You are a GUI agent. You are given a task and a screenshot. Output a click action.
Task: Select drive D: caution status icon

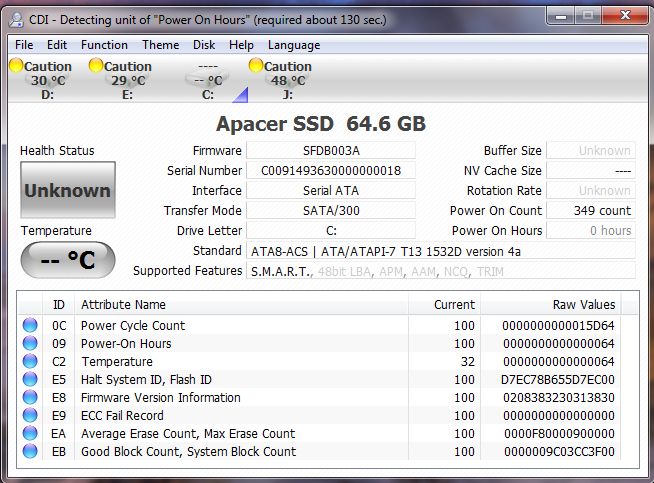(x=16, y=65)
